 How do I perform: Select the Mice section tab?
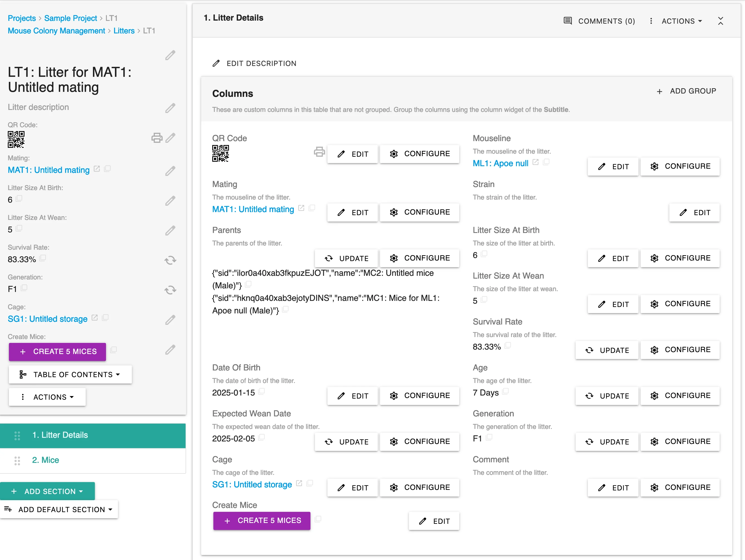(x=46, y=460)
